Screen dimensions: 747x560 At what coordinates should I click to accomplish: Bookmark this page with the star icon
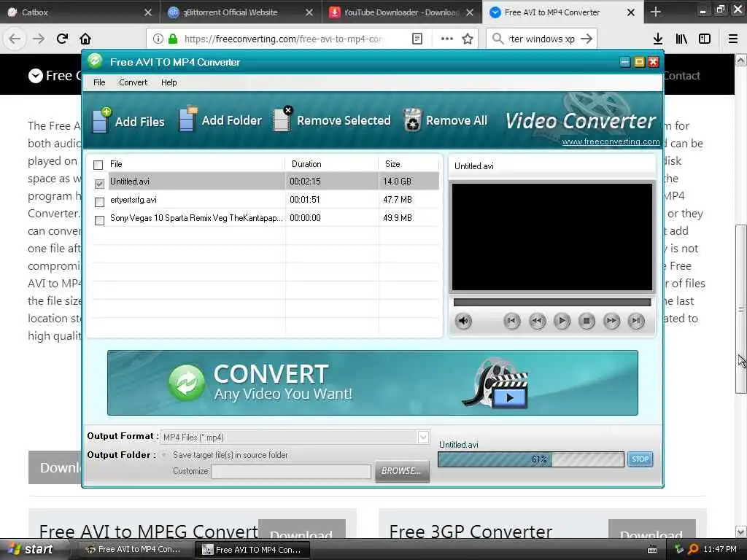tap(468, 39)
